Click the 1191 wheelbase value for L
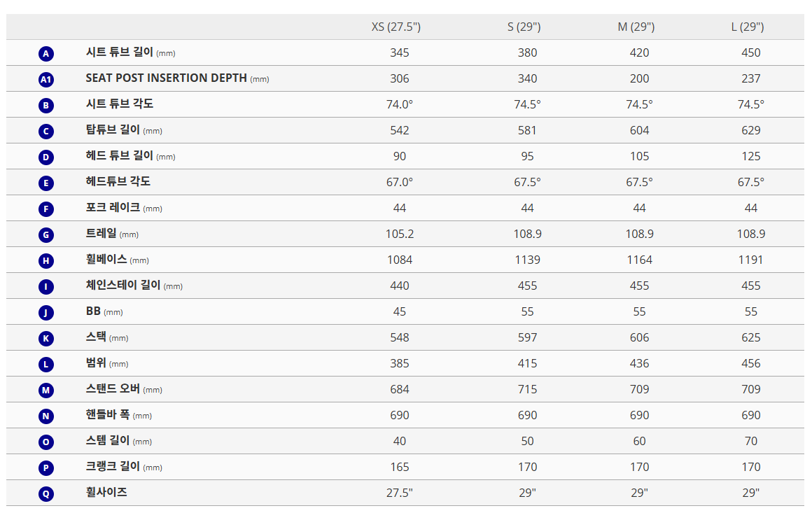Image resolution: width=812 pixels, height=520 pixels. coord(751,260)
